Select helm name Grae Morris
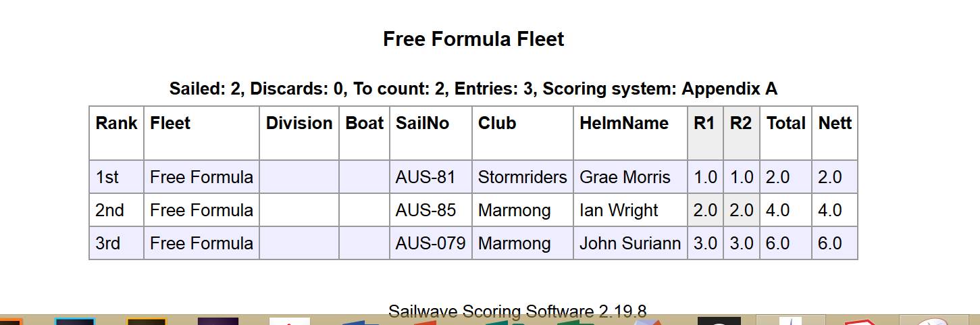Image resolution: width=980 pixels, height=325 pixels. click(625, 178)
